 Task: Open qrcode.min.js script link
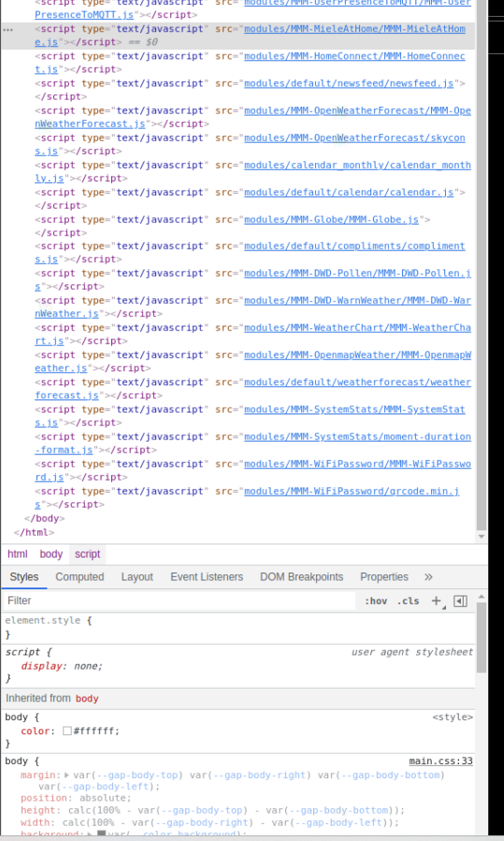click(352, 491)
